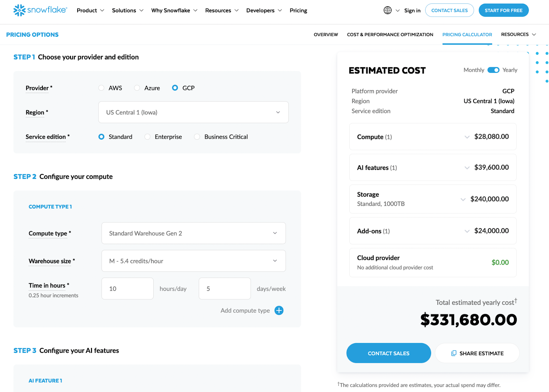Choose Standard service edition
Viewport: 549px width, 392px height.
(x=101, y=137)
